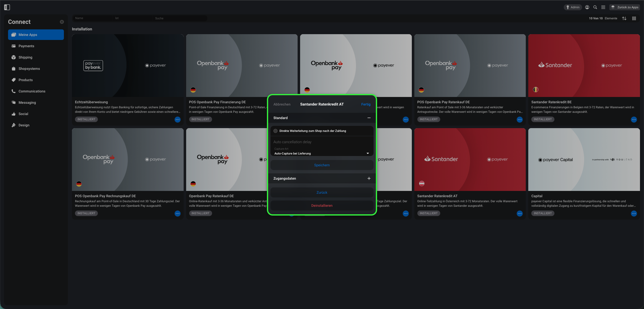Click the Zurück button
644x309 pixels.
tap(322, 192)
